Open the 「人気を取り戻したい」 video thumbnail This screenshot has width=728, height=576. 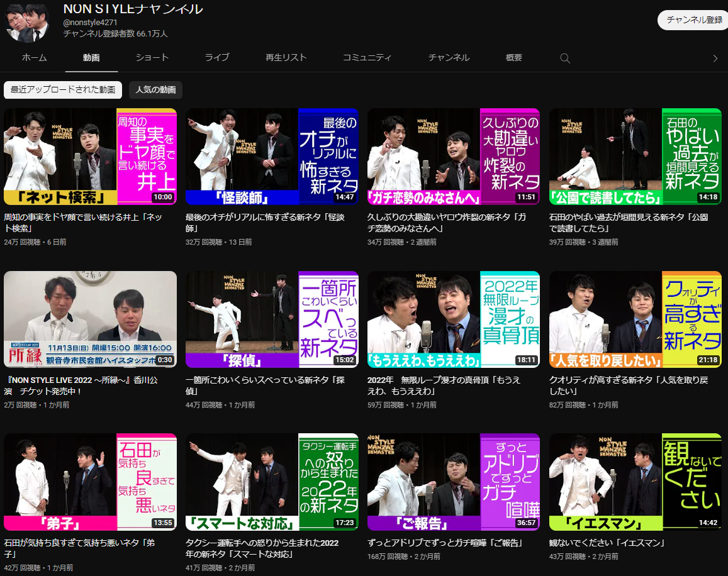coord(636,319)
